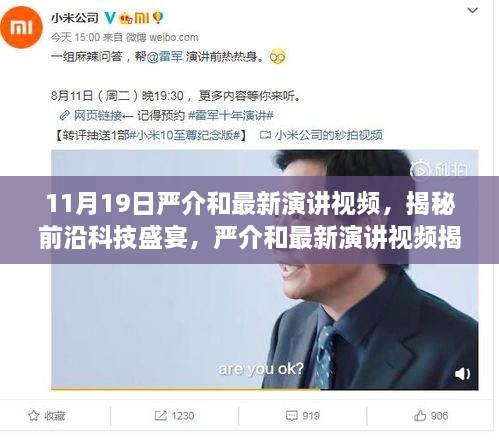Click the chain icon before 网页链接
Screen dimensions: 499x440
click(x=64, y=116)
